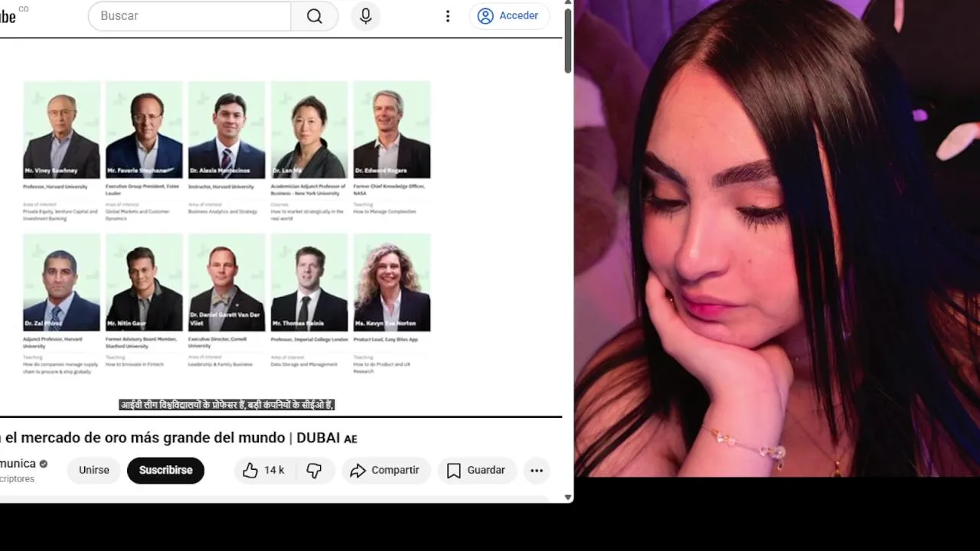Click the streamer webcam feed

click(777, 238)
